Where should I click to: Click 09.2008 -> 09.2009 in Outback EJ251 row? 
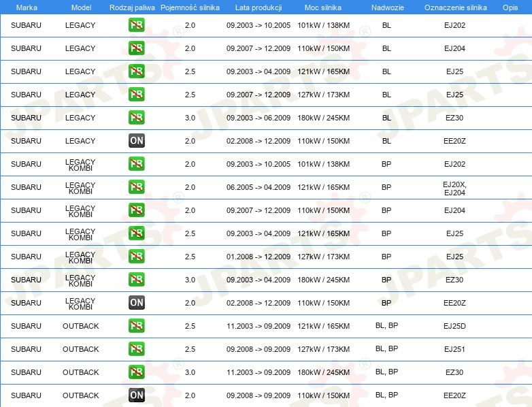coord(259,349)
